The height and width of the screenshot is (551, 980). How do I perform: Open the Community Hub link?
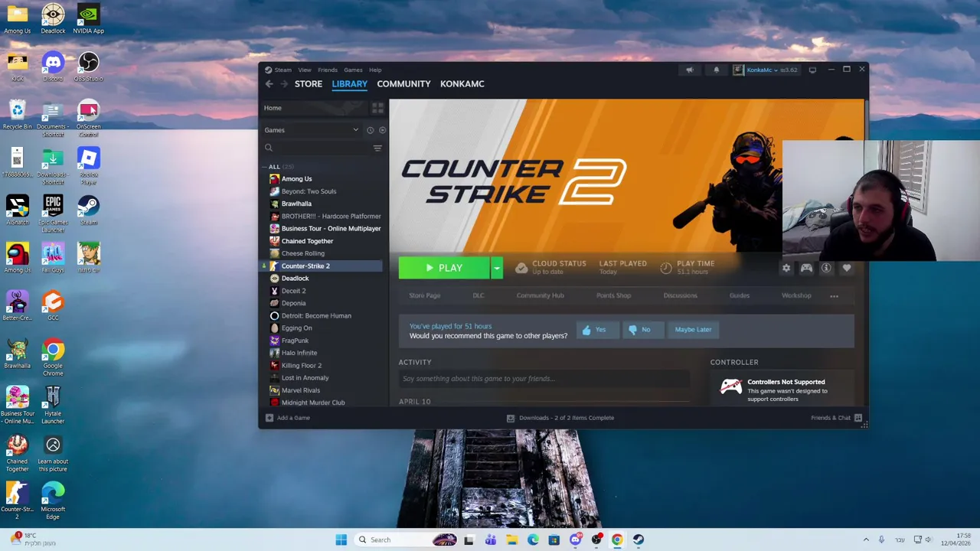(540, 295)
